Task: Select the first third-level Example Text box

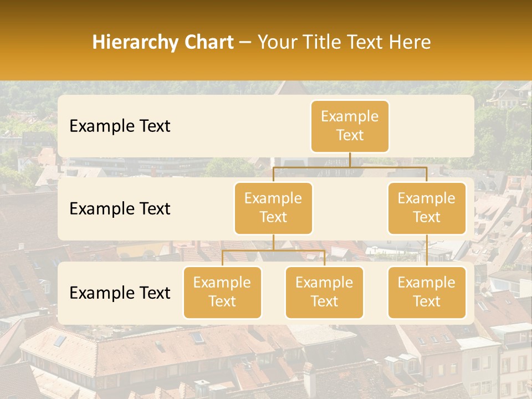Action: coord(222,292)
